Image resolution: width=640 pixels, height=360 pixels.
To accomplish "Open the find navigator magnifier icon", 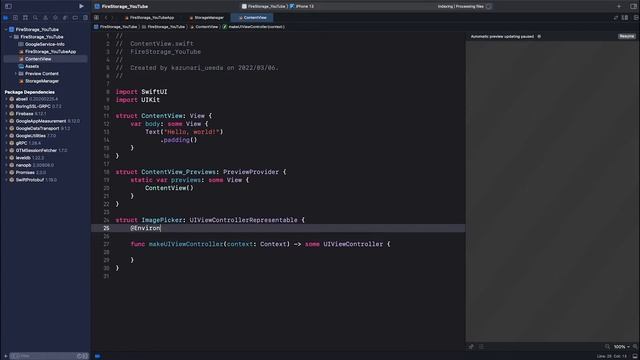I will click(36, 18).
